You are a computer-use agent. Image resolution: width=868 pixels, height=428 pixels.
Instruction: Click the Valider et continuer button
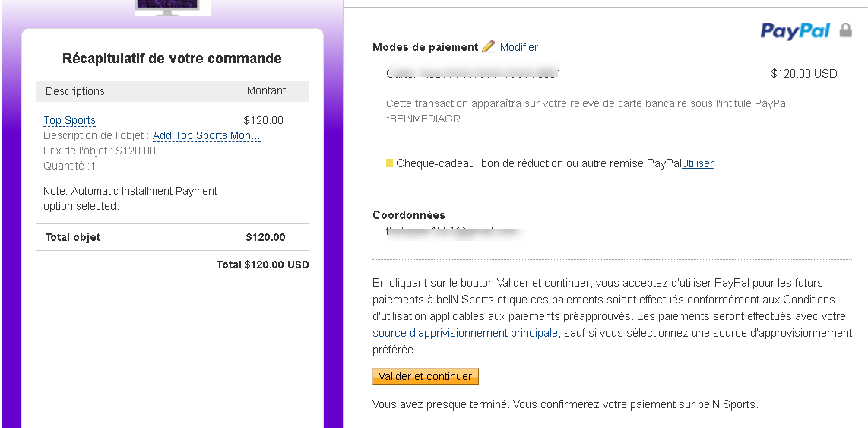click(425, 376)
